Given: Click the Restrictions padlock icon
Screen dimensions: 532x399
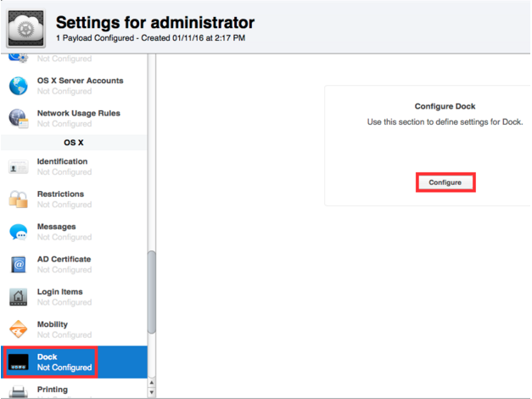Looking at the screenshot, I should (x=19, y=199).
